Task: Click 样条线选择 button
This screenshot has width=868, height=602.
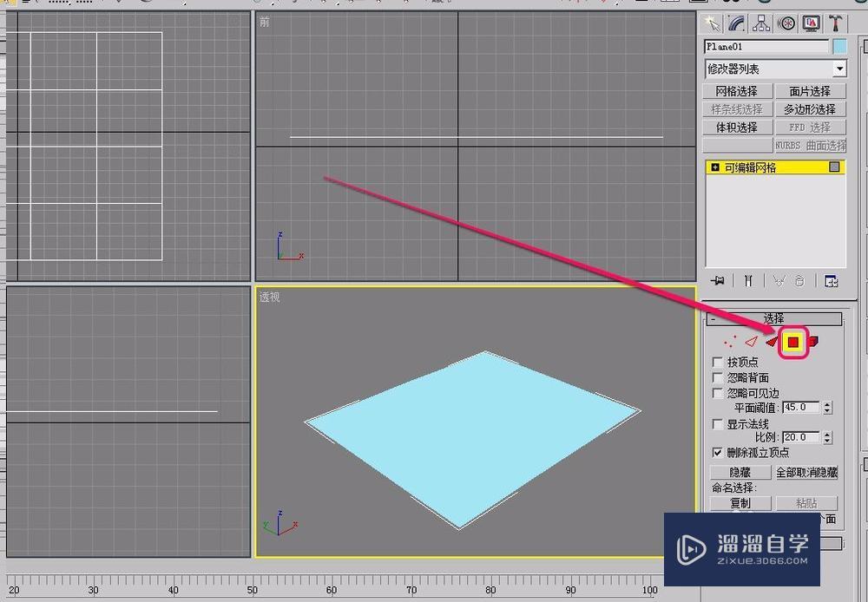Action: [737, 109]
